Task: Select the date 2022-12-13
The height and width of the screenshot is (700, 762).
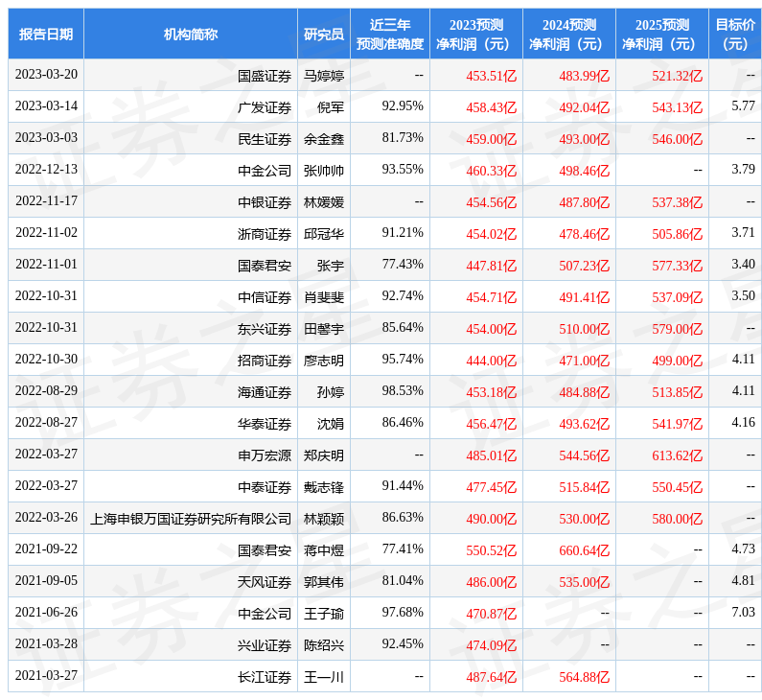Action: [46, 169]
